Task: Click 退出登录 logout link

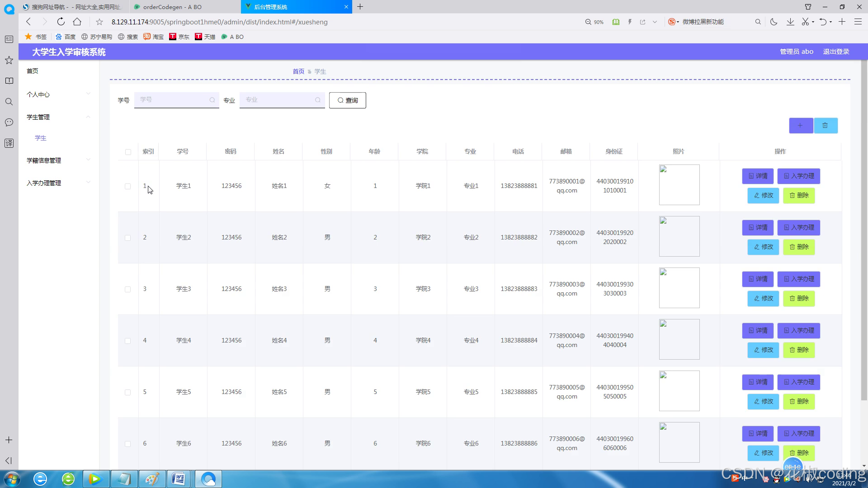Action: point(835,52)
